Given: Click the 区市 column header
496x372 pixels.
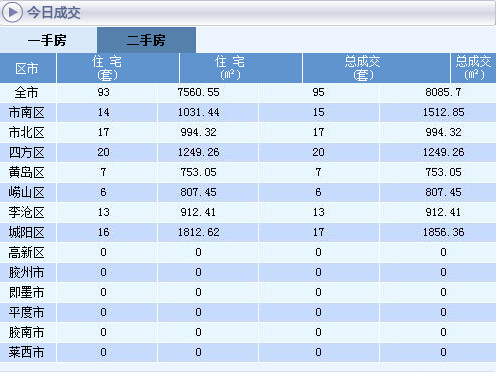Looking at the screenshot, I should [28, 68].
